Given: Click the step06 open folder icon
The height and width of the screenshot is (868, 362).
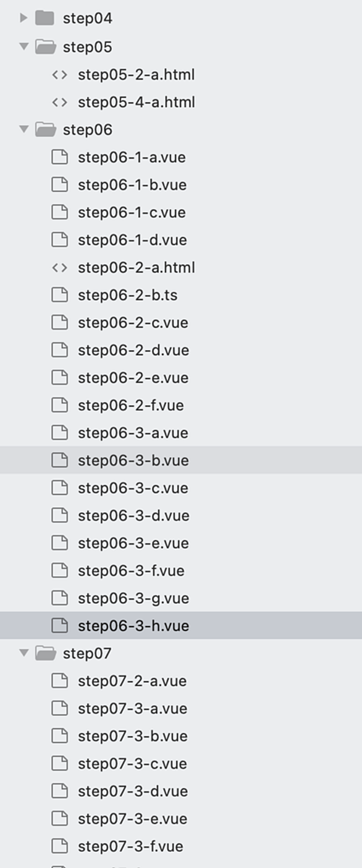Looking at the screenshot, I should tap(44, 129).
